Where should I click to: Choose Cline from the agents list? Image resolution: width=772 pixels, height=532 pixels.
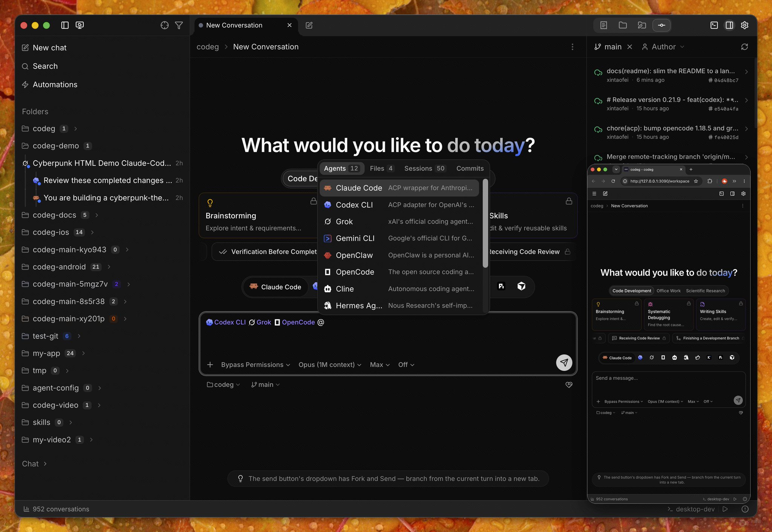(399, 289)
